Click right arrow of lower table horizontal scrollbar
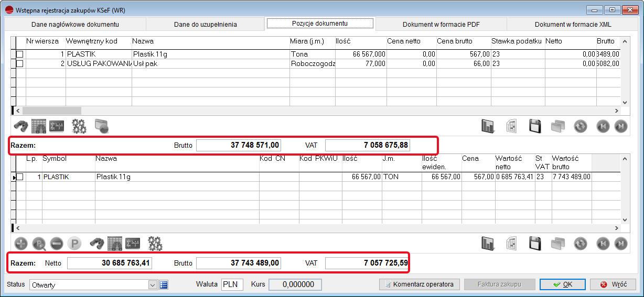Screen dimensions: 644x297 click(x=617, y=228)
